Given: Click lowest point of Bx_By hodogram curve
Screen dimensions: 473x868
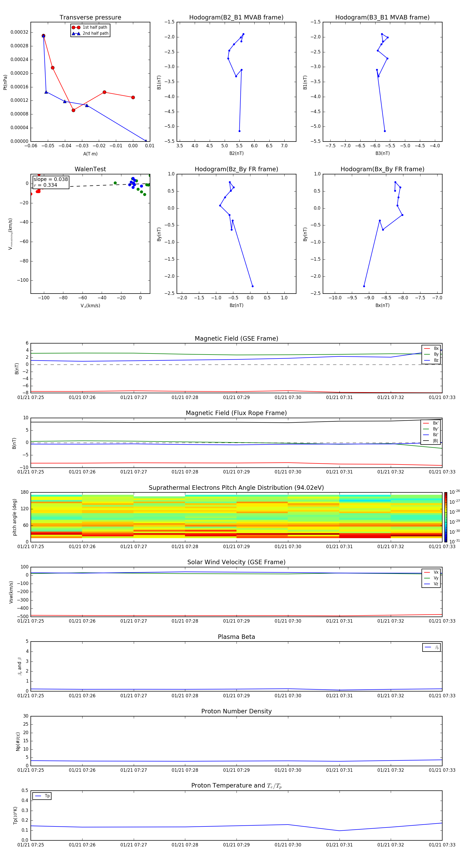Looking at the screenshot, I should tap(364, 286).
